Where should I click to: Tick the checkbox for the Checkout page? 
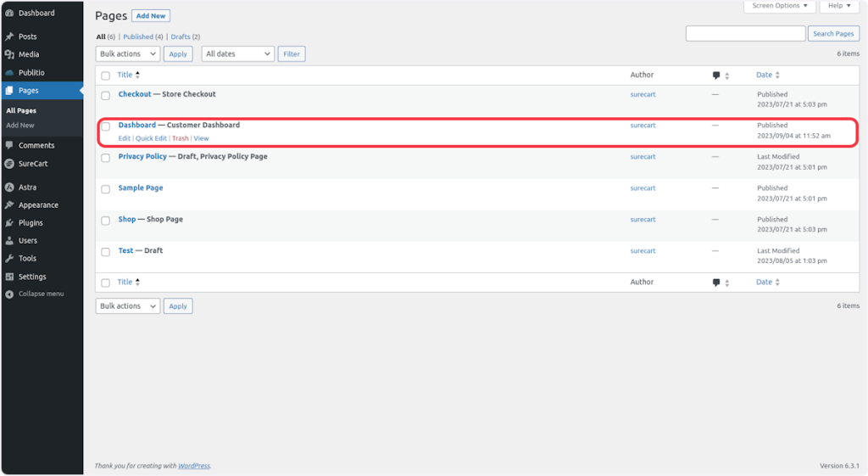click(106, 95)
